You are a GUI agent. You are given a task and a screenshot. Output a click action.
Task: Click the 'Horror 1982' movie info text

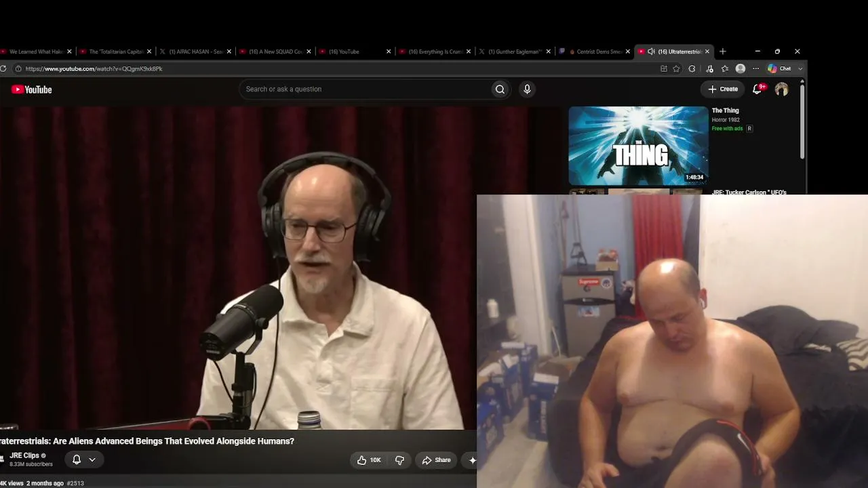pyautogui.click(x=726, y=120)
